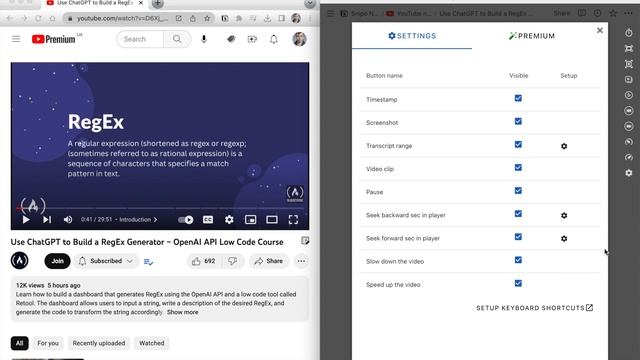Uncheck Speed up the video checkbox
Image resolution: width=640 pixels, height=360 pixels.
tap(518, 283)
